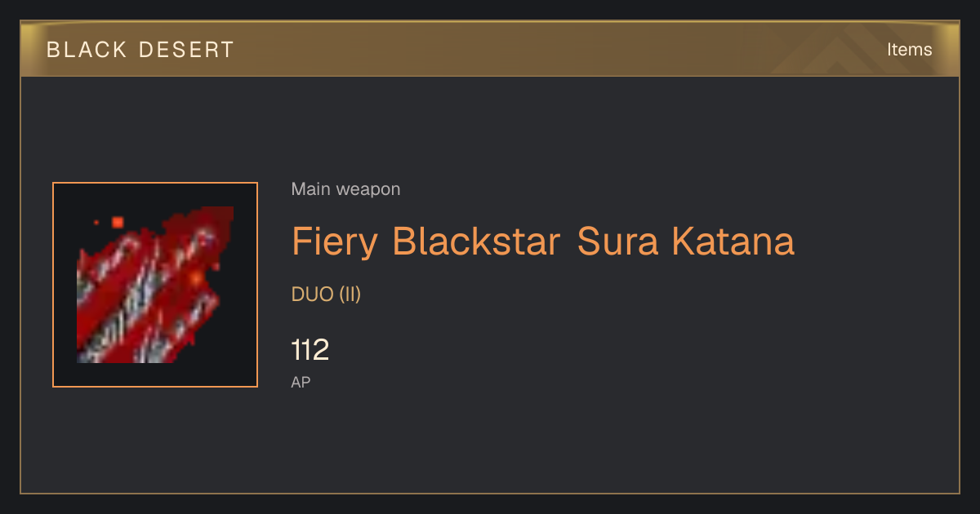Select the DUO (II) enhancement level text
This screenshot has height=514, width=980.
[326, 295]
